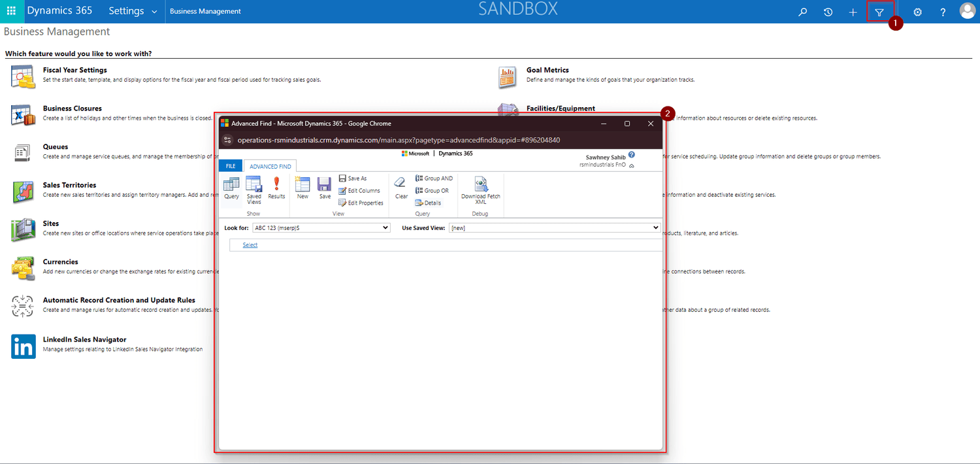Select the ADVANCED FIND tab

coord(270,165)
